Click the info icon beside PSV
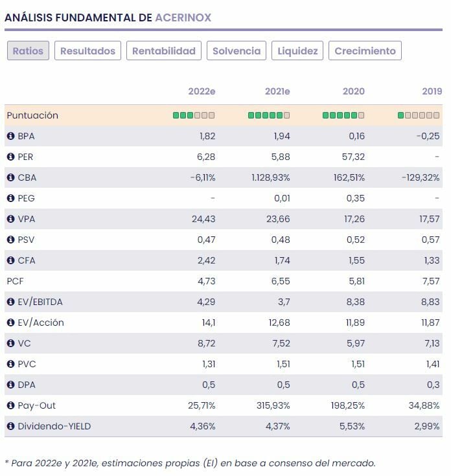Screen dimensions: 451x476 pyautogui.click(x=10, y=240)
